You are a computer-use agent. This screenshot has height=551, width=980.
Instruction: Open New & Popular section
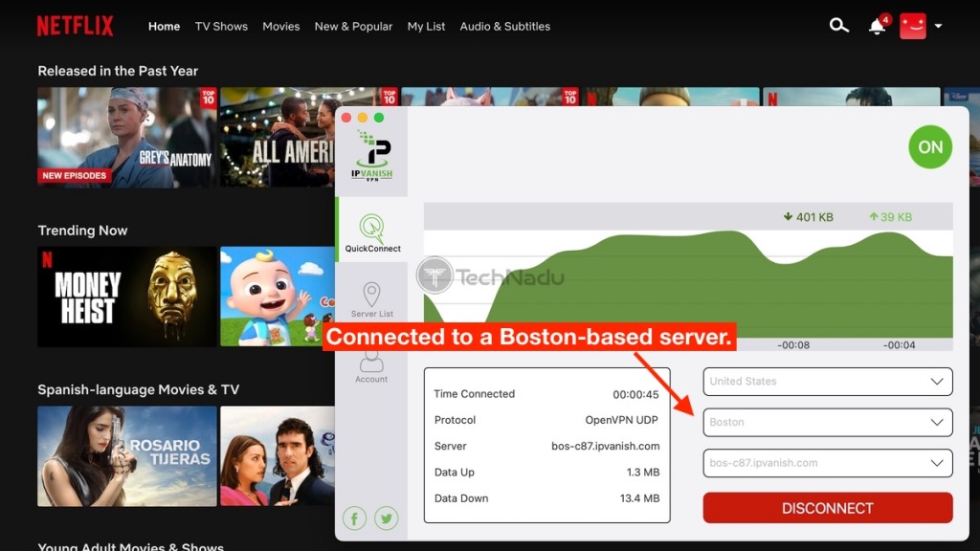click(x=353, y=26)
